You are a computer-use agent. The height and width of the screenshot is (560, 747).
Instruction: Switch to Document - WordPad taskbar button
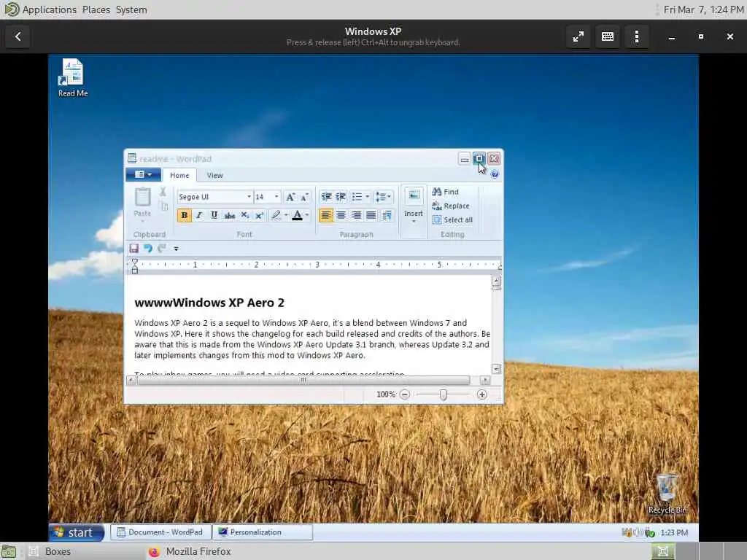160,532
